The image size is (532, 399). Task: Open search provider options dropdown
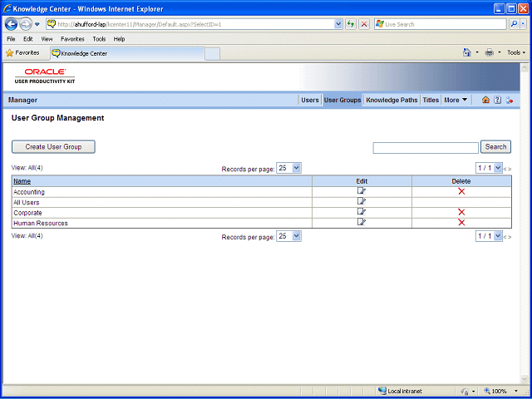point(524,24)
